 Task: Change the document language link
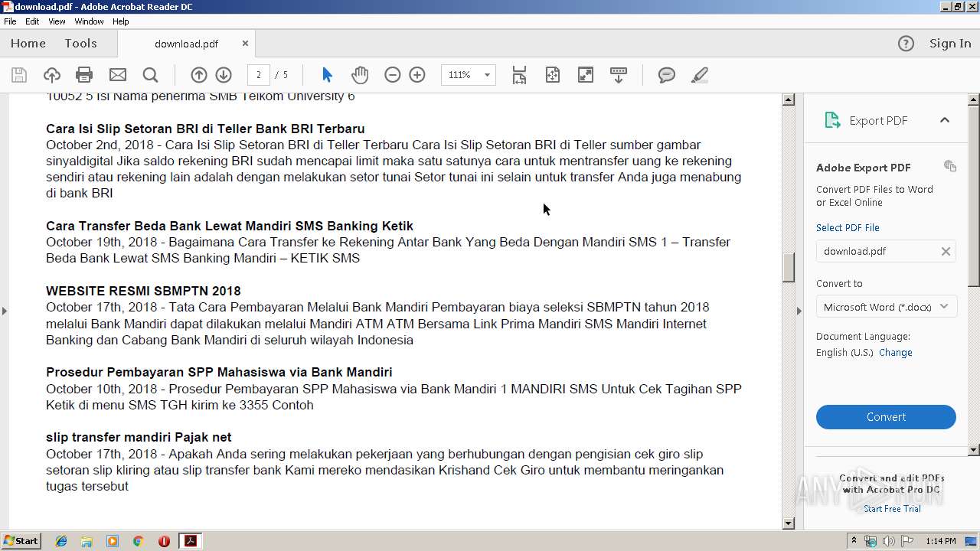coord(896,353)
